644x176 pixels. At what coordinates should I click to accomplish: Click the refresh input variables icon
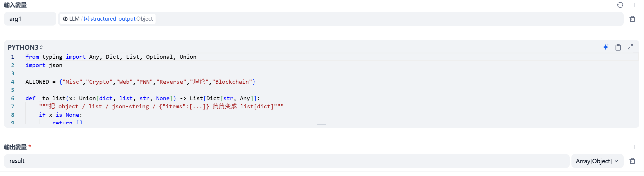pos(620,5)
